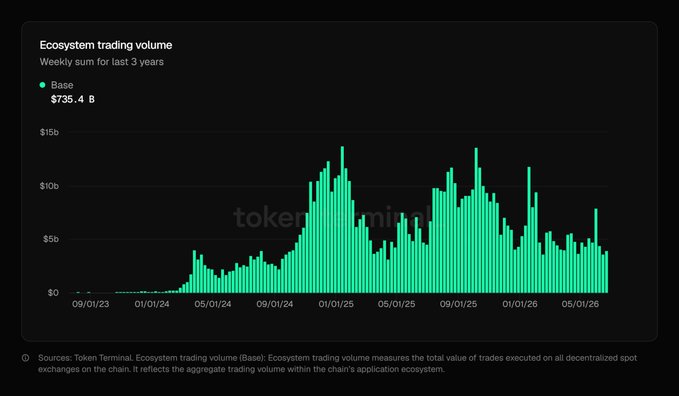Click the '$0' y-axis label
The height and width of the screenshot is (396, 679).
coord(53,293)
